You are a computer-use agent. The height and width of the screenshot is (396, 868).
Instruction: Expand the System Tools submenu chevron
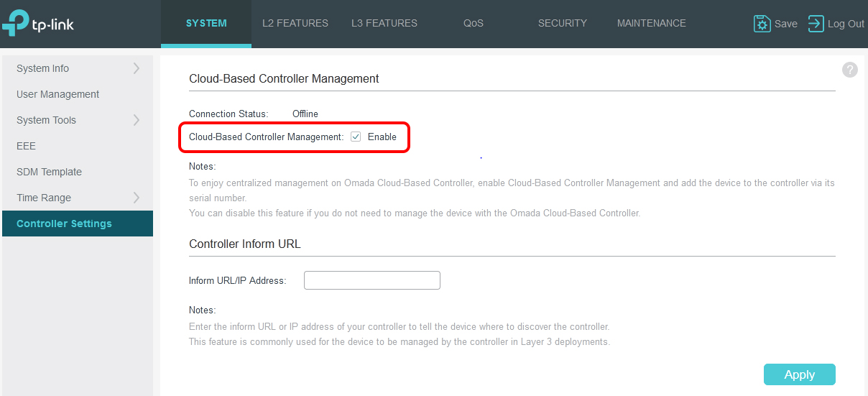pyautogui.click(x=137, y=120)
